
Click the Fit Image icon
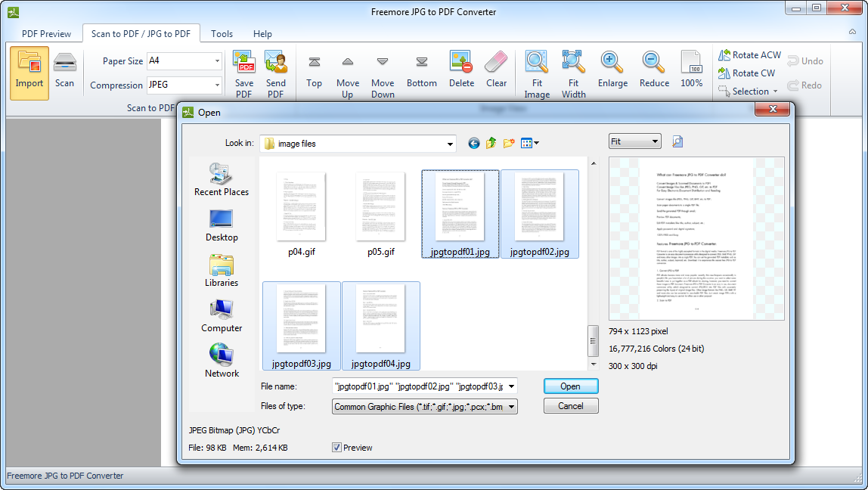[537, 68]
